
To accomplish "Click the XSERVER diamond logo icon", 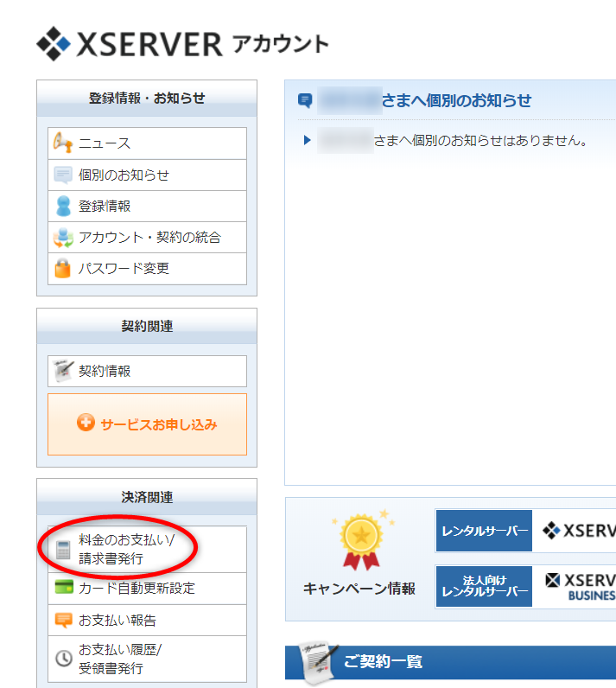I will (x=54, y=43).
